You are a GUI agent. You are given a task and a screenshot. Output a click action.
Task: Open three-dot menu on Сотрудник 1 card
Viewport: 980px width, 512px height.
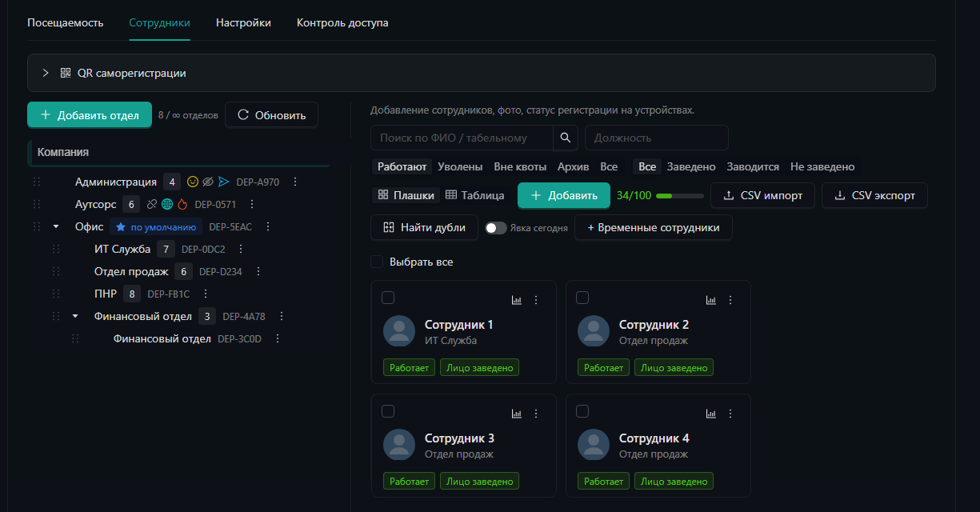point(536,300)
